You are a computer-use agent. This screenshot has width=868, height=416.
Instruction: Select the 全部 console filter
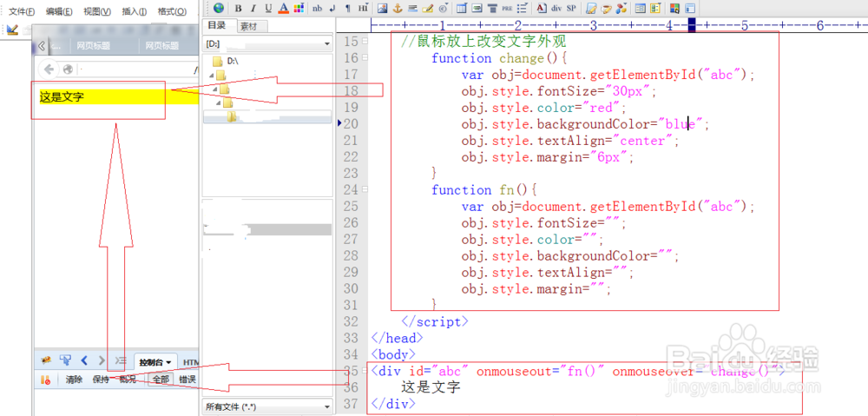click(161, 380)
